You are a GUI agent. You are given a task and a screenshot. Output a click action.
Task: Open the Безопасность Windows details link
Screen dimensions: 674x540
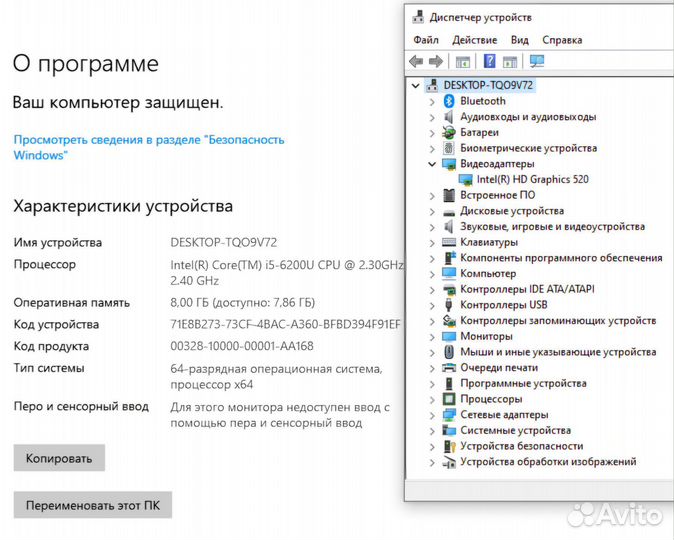click(x=149, y=147)
